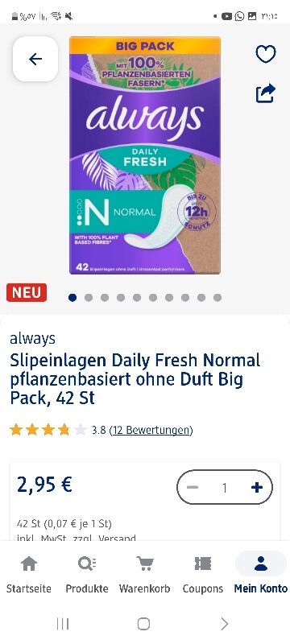Open the share icon
Screen dimensions: 290x644
point(265,93)
